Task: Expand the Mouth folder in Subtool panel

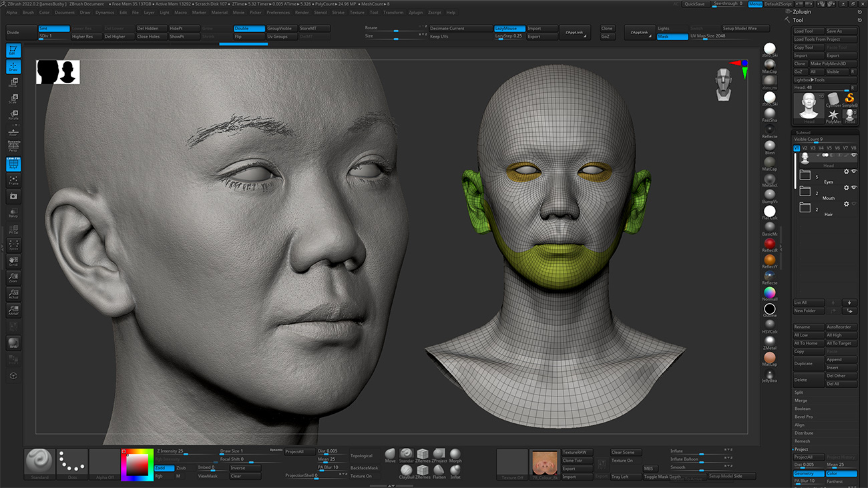Action: tap(805, 190)
